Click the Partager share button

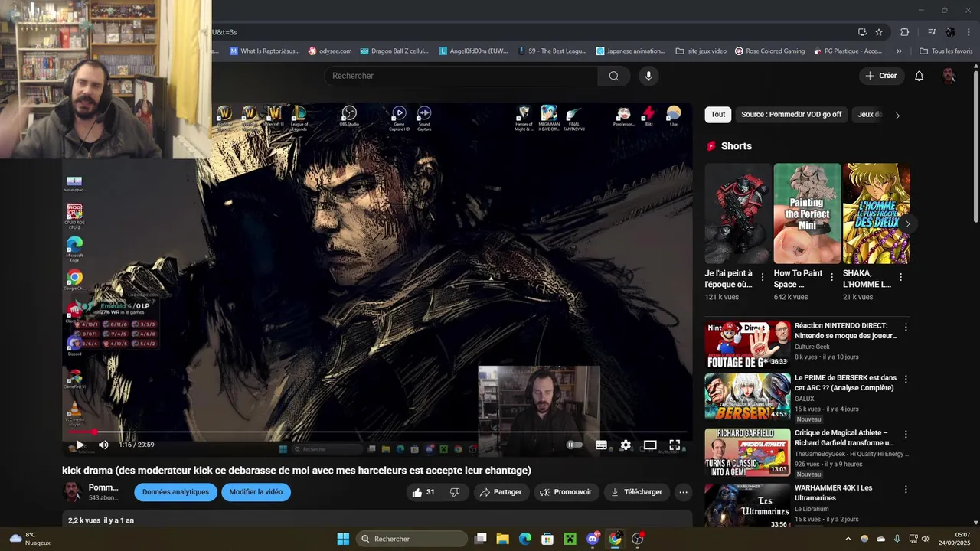501,492
